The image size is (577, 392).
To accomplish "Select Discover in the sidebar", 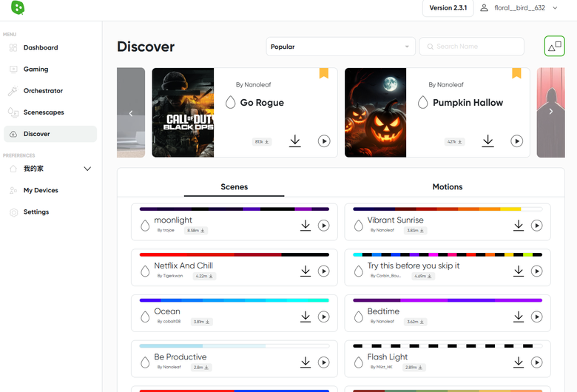I will (x=50, y=134).
